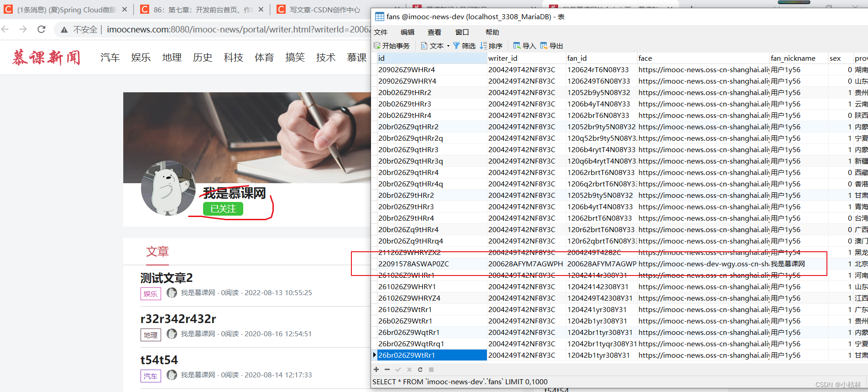Click the sex column header
The image size is (868, 392).
[x=841, y=58]
